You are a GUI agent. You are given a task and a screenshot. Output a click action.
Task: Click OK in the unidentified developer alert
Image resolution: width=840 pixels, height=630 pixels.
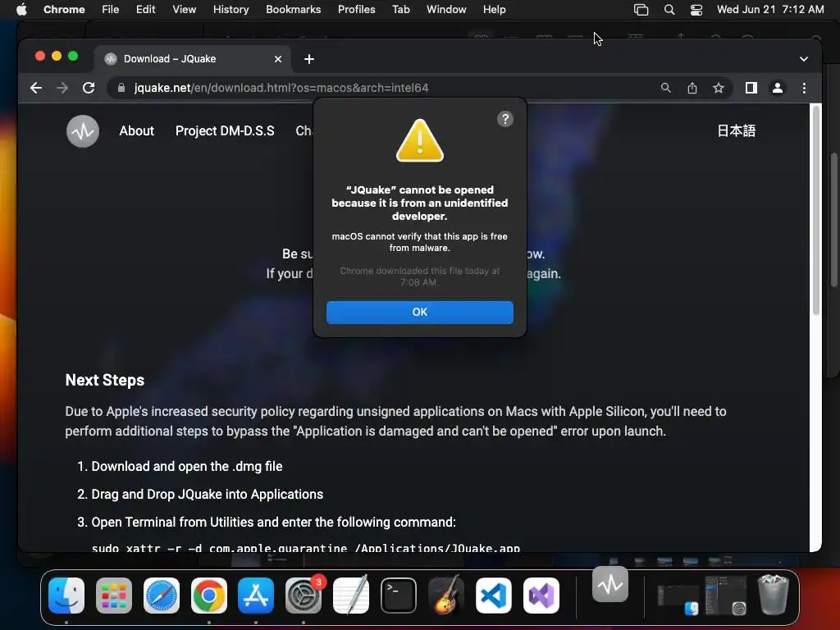click(419, 313)
